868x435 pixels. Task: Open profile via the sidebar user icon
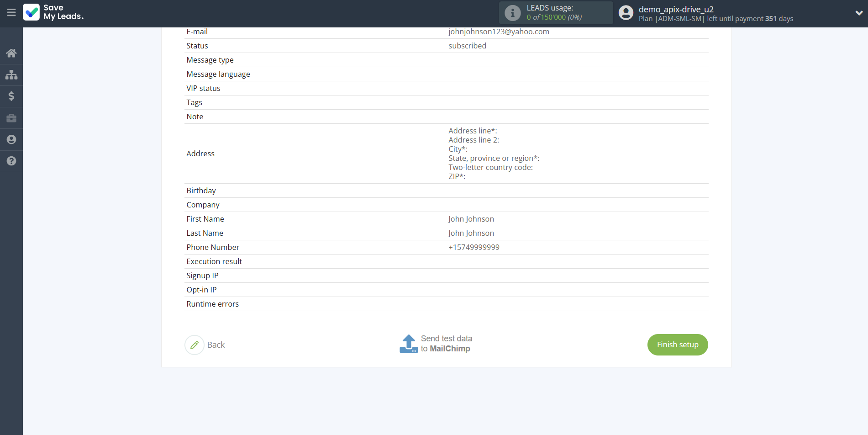[11, 139]
